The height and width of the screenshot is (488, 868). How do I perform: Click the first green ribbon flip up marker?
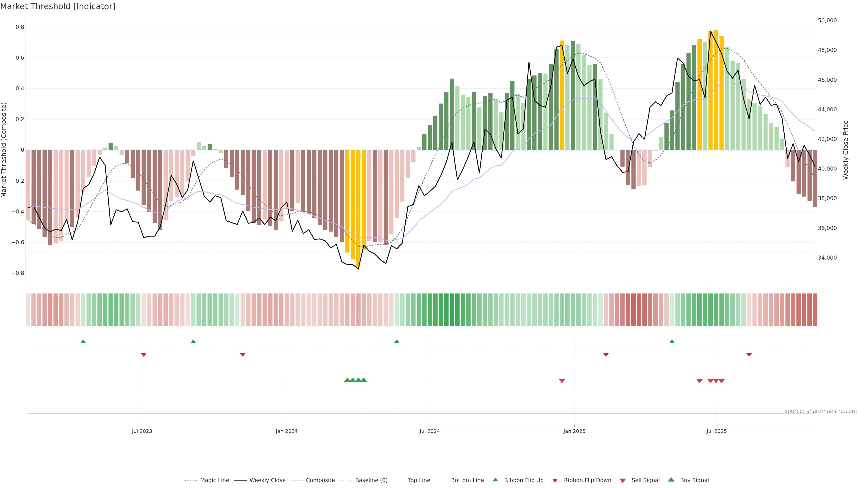click(83, 342)
